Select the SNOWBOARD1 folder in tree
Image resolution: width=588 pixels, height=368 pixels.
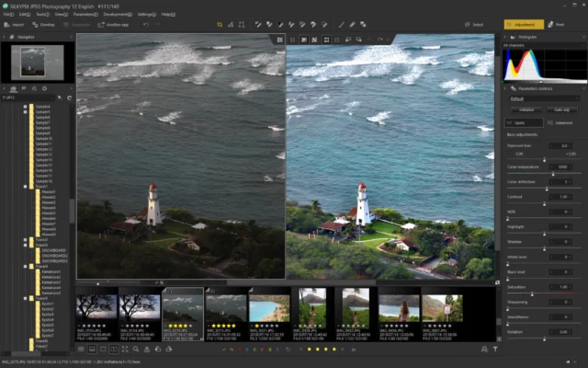pos(54,250)
